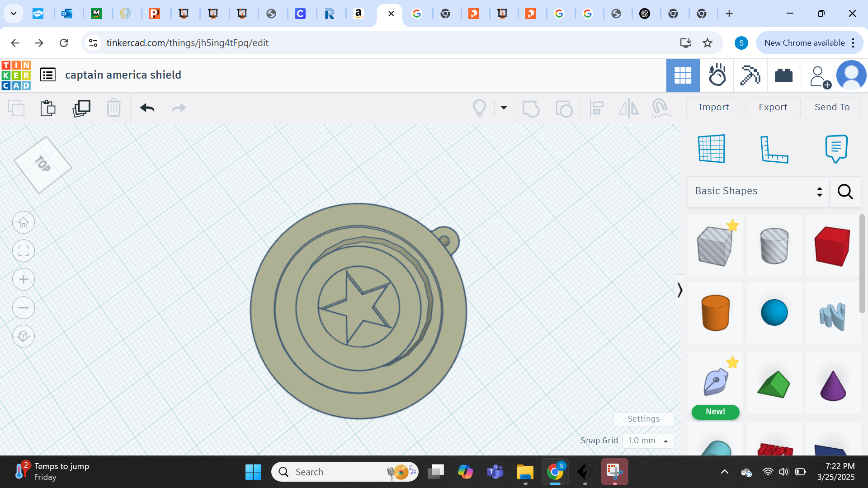Click the Cruise tool icon
Viewport: 868px width, 488px height.
660,108
